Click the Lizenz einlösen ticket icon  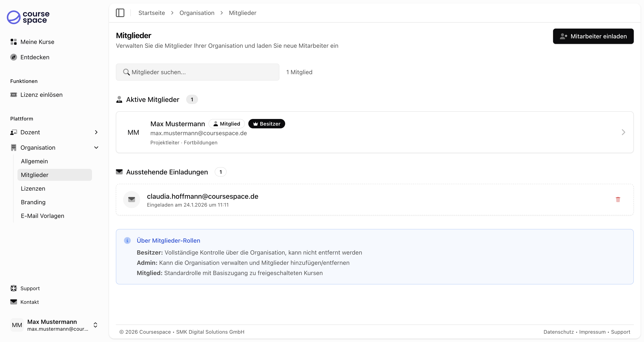[x=13, y=95]
